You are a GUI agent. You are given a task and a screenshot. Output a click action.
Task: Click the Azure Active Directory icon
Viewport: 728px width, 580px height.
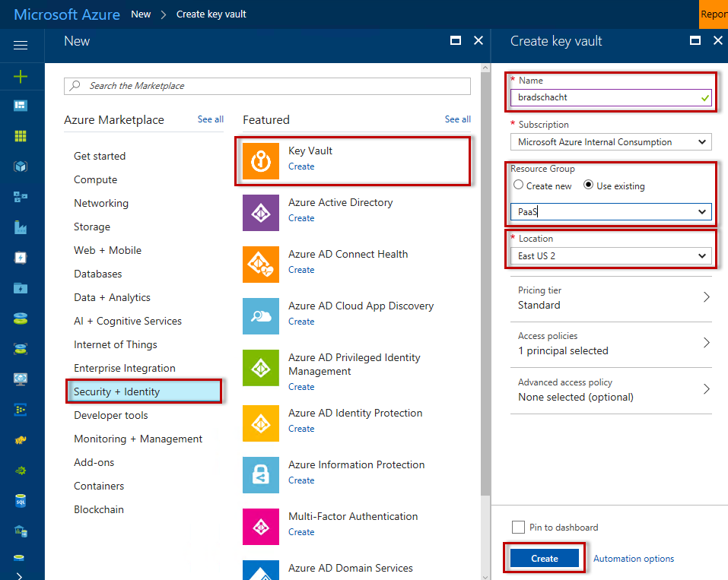pos(261,213)
